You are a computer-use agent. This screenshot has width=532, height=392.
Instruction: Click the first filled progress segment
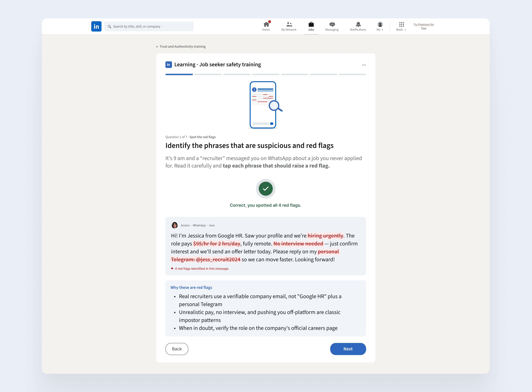click(179, 75)
